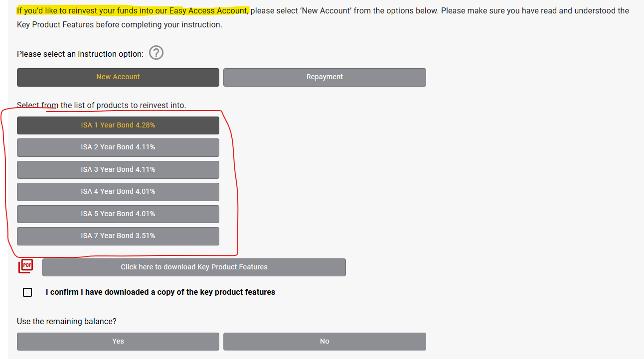Select the New Account instruction option

pos(118,77)
